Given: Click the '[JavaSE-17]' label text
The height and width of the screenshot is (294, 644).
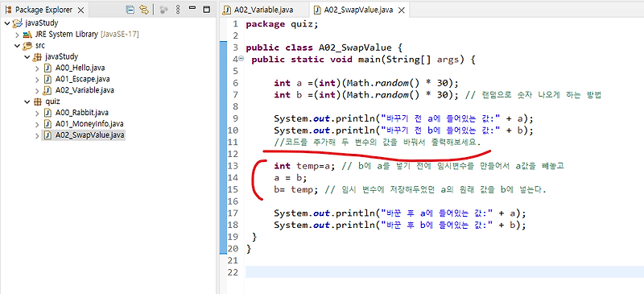Looking at the screenshot, I should (119, 35).
